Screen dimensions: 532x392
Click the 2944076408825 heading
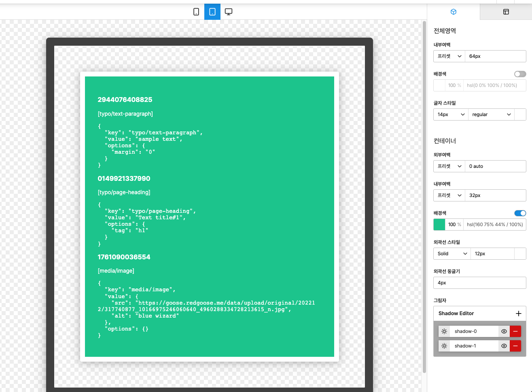pyautogui.click(x=125, y=100)
